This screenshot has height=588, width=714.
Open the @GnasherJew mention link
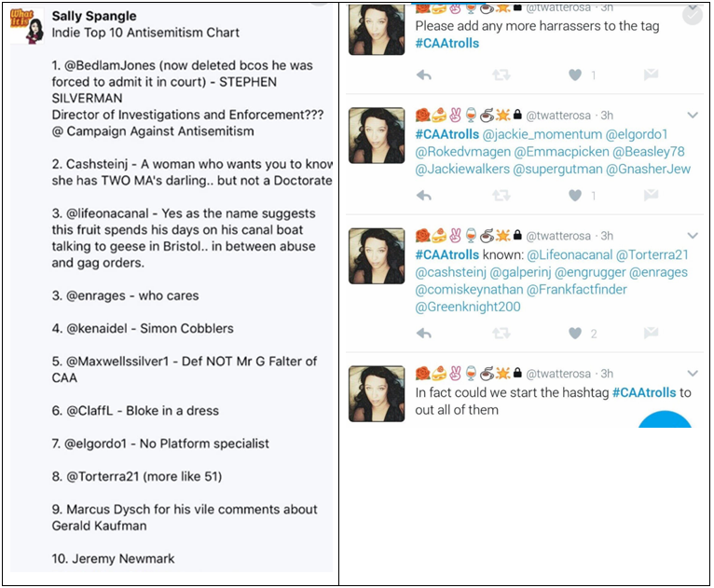pyautogui.click(x=648, y=170)
